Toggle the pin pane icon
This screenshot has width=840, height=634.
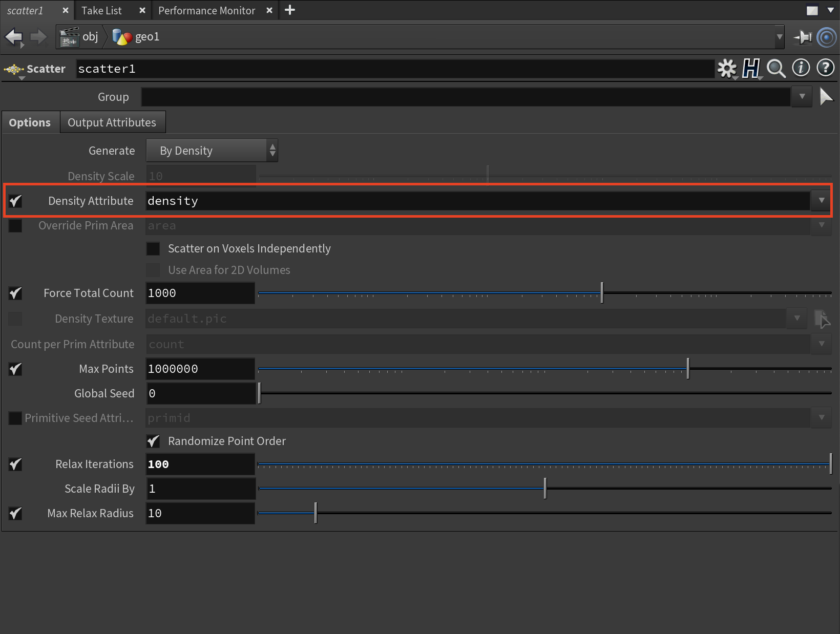point(803,37)
